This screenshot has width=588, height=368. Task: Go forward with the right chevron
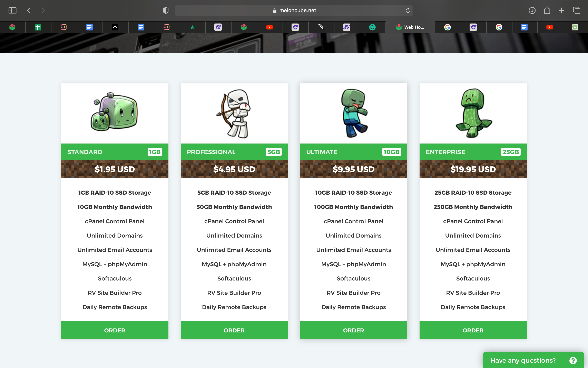click(x=43, y=10)
